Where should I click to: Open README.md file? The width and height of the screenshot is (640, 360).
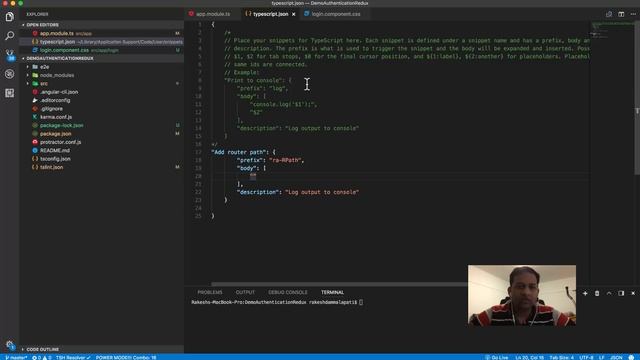pos(102,150)
